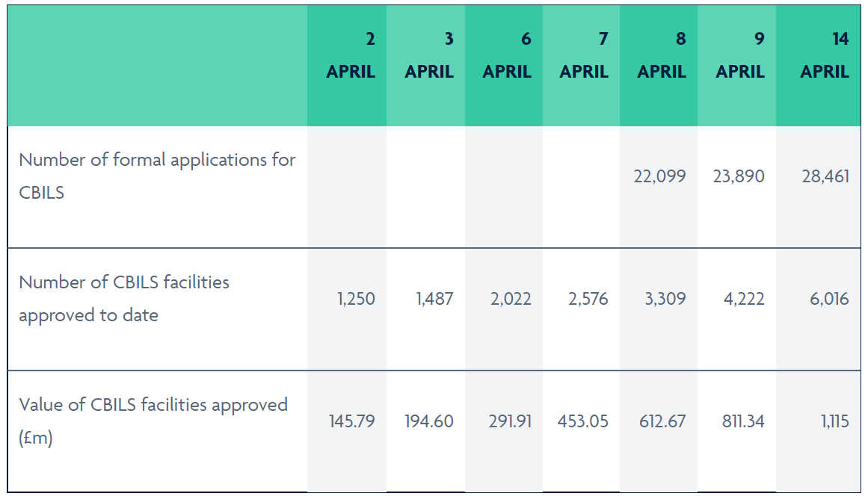
Task: Click the 1,115 value cell
Action: 834,421
